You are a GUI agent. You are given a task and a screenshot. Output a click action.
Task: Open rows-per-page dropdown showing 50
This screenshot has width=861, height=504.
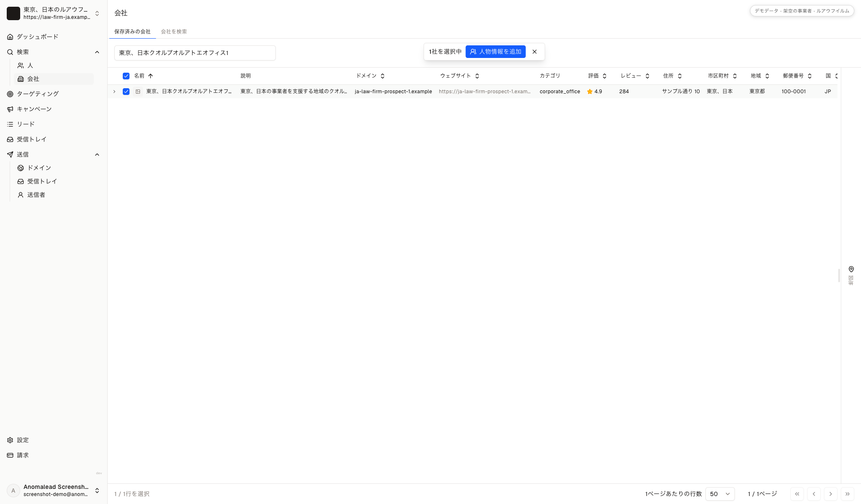(x=720, y=494)
